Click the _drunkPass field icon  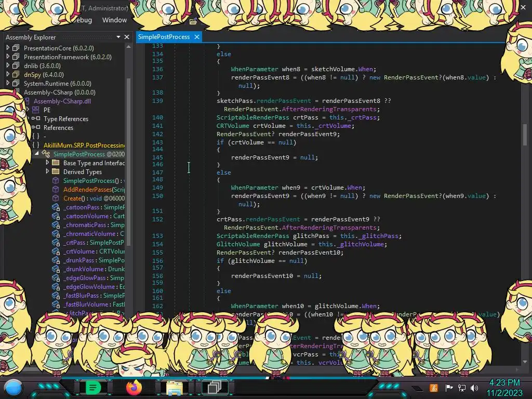tap(56, 260)
